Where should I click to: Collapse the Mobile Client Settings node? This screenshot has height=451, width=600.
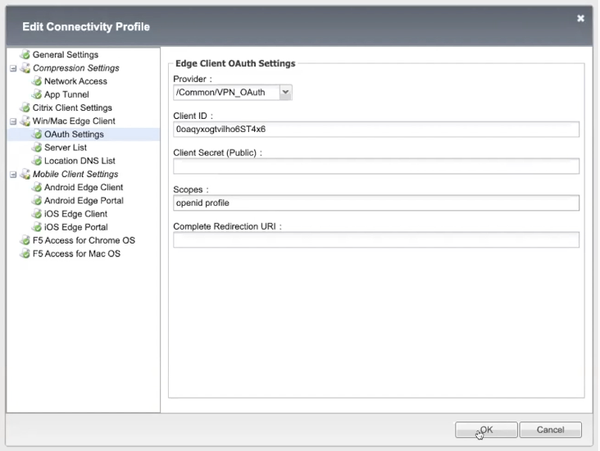click(x=12, y=174)
